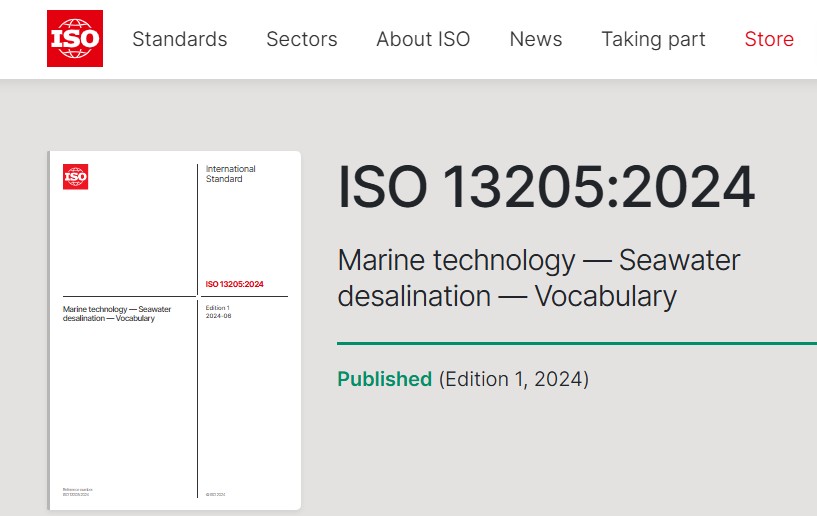The width and height of the screenshot is (817, 516).
Task: Click the red ISO logo in header
Action: click(74, 39)
